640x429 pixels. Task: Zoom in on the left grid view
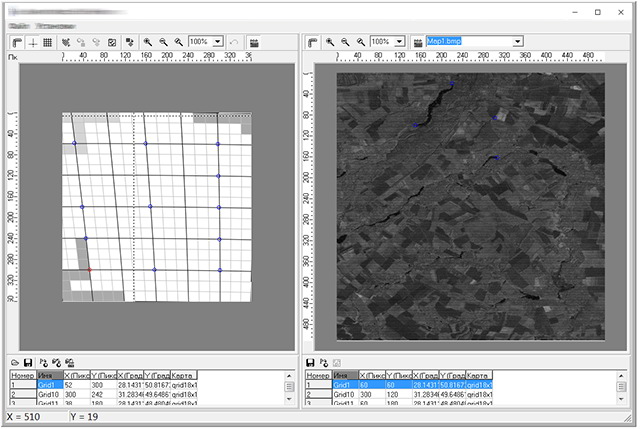[148, 42]
